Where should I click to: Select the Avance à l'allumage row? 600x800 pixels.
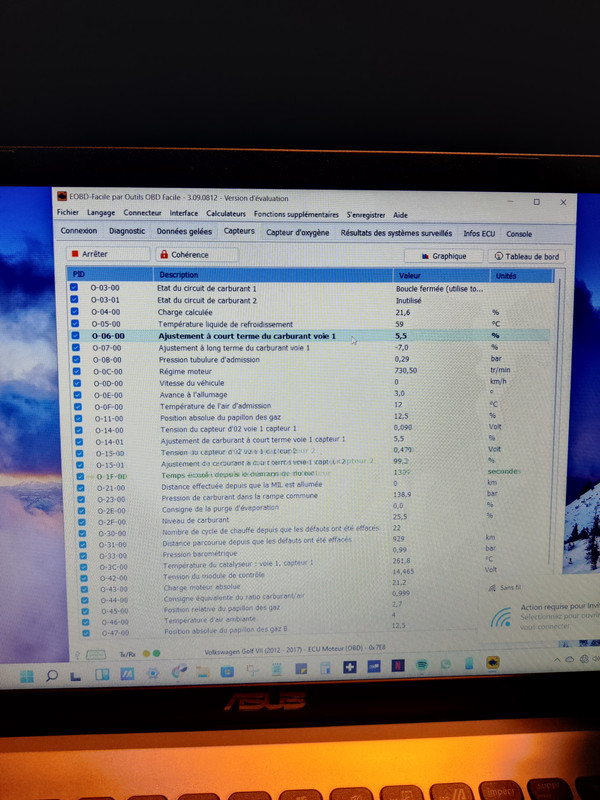pyautogui.click(x=311, y=394)
